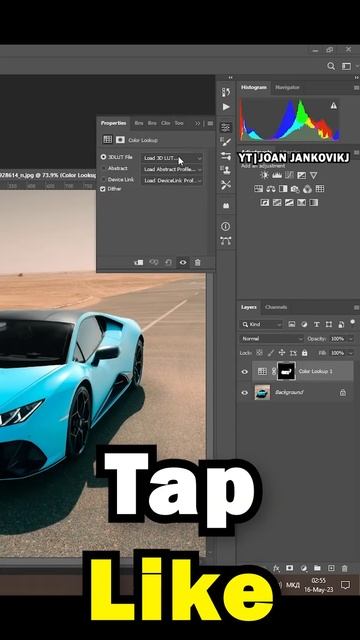Viewport: 360px width, 640px height.
Task: Add a Levels adjustment
Action: click(x=277, y=175)
